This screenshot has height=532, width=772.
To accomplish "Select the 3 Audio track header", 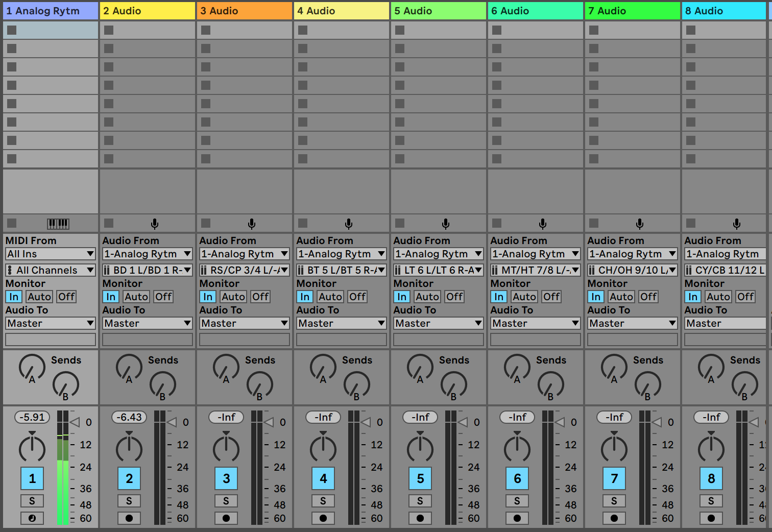I will click(x=245, y=11).
